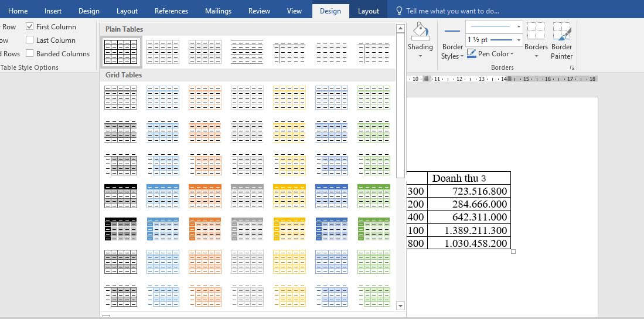The image size is (644, 319).
Task: Open the line style dropdown
Action: [519, 27]
